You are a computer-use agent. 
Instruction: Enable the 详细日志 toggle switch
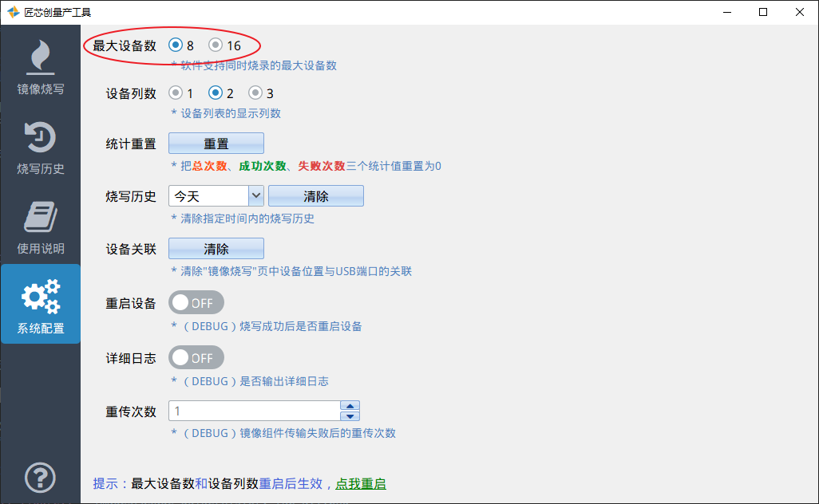coord(196,357)
